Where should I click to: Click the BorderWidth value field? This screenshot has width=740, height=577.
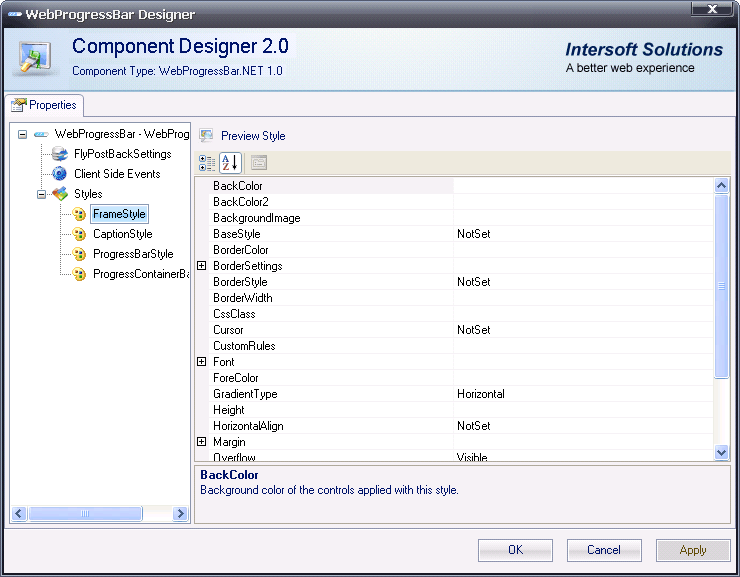click(x=583, y=298)
